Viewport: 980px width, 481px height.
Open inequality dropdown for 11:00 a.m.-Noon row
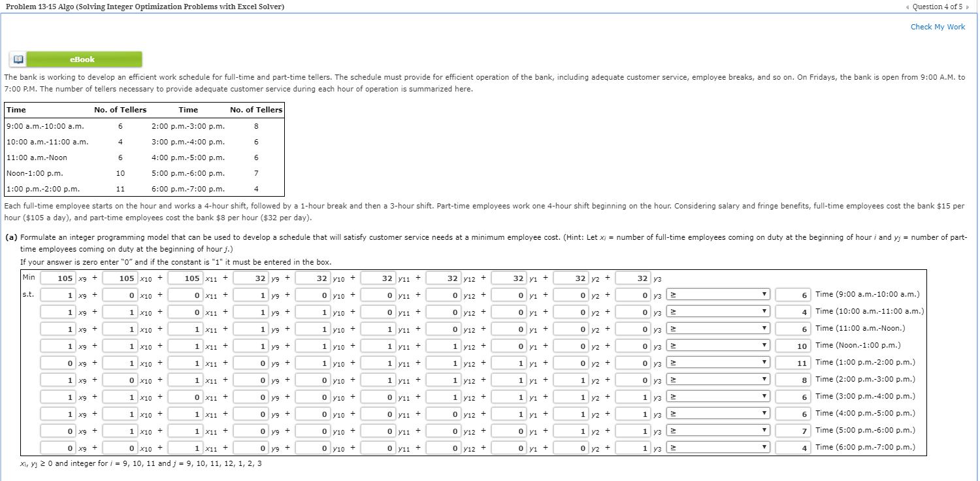coord(718,329)
